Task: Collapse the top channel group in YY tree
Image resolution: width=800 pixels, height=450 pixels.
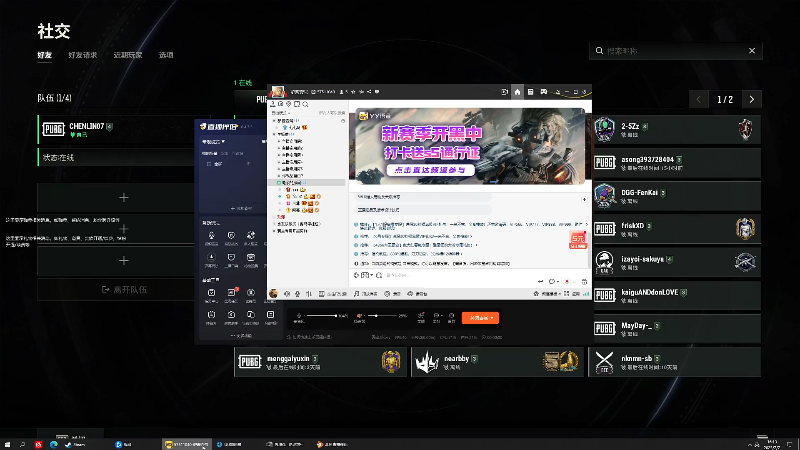Action: (274, 121)
